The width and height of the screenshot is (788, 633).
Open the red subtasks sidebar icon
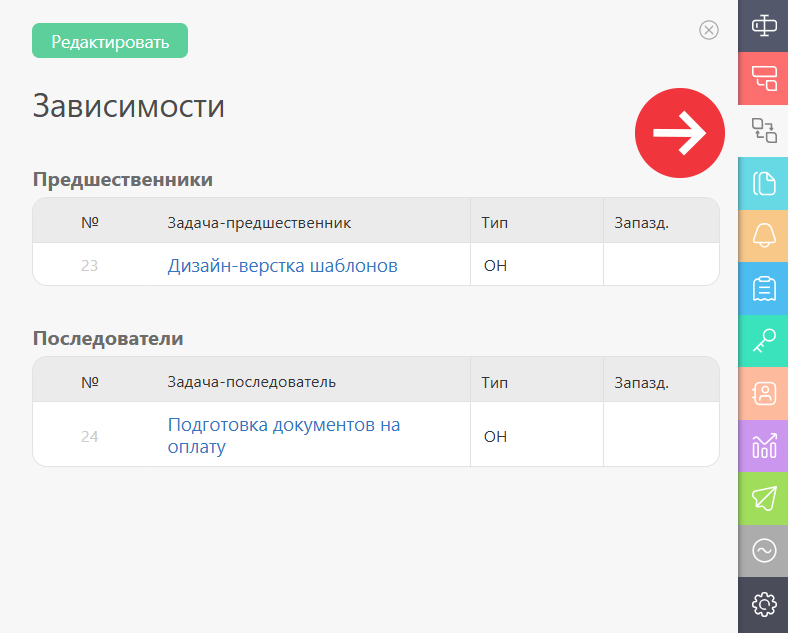[763, 78]
